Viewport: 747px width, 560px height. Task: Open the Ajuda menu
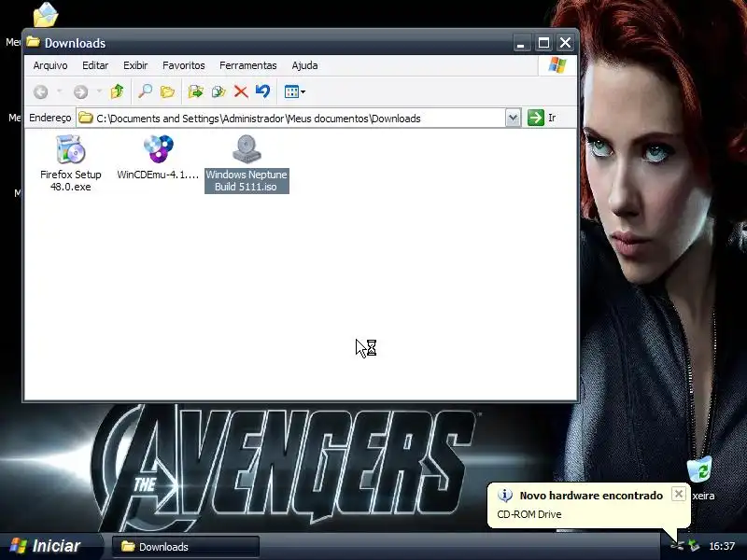click(x=304, y=65)
